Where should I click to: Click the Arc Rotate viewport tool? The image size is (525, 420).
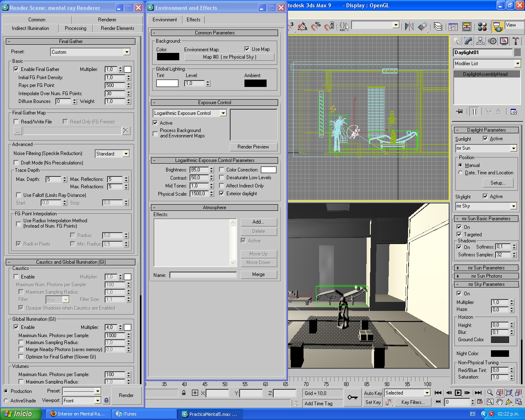coord(509,402)
